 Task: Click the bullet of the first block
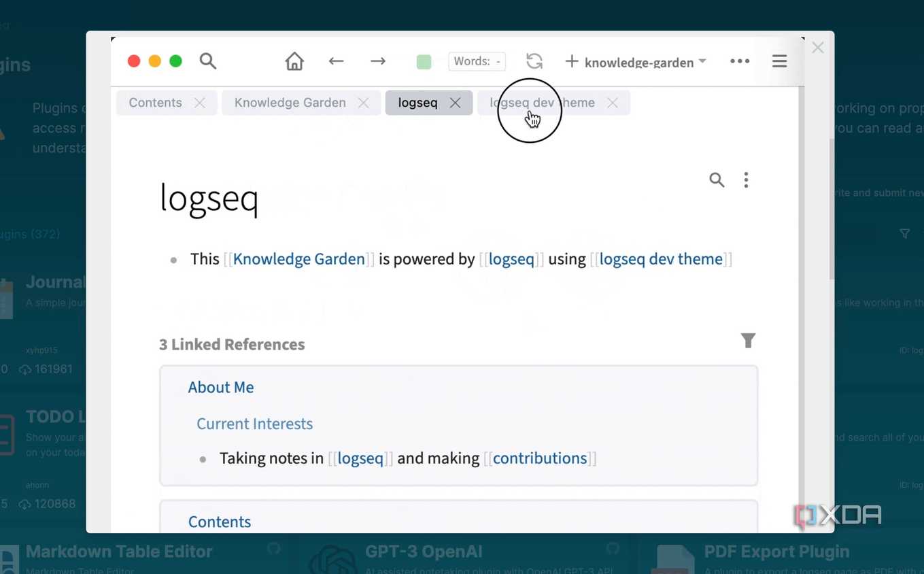pyautogui.click(x=174, y=260)
